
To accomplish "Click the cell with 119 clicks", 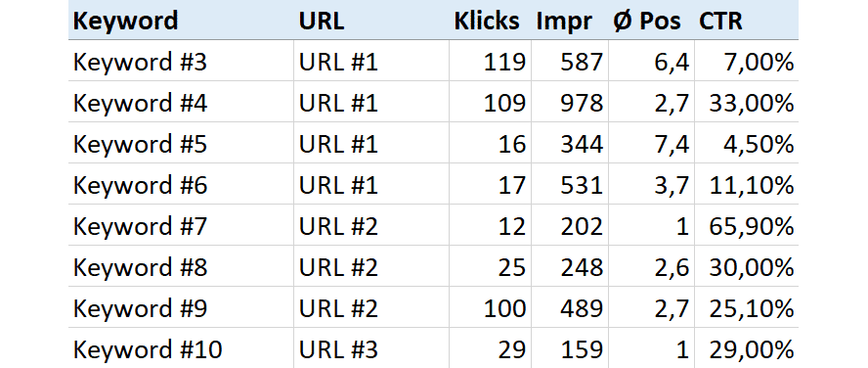I will coord(490,61).
